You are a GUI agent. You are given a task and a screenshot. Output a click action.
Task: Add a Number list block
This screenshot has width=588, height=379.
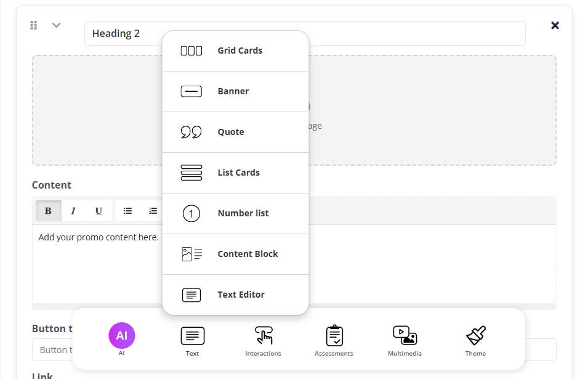[x=235, y=213]
